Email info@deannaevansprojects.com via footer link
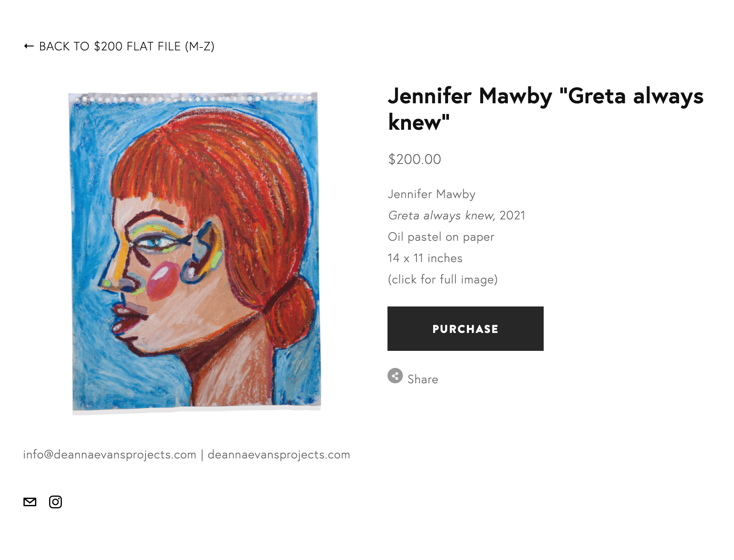734x560 pixels. [110, 455]
